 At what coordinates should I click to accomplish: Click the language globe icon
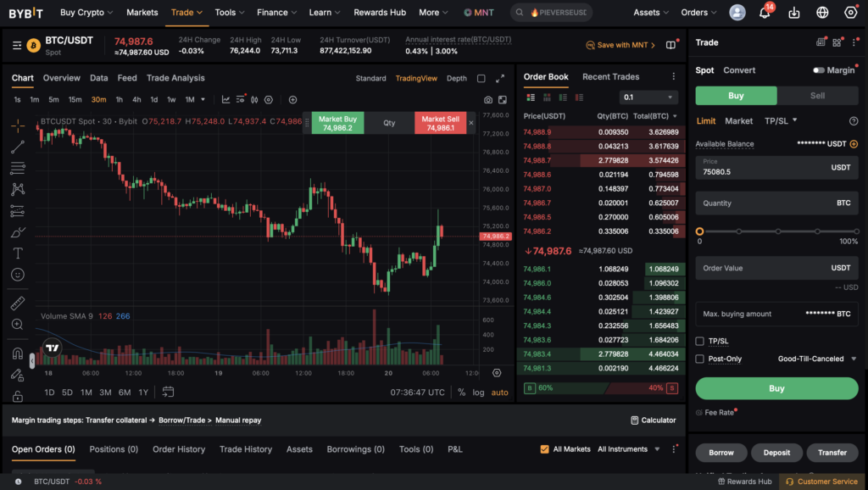pyautogui.click(x=822, y=13)
